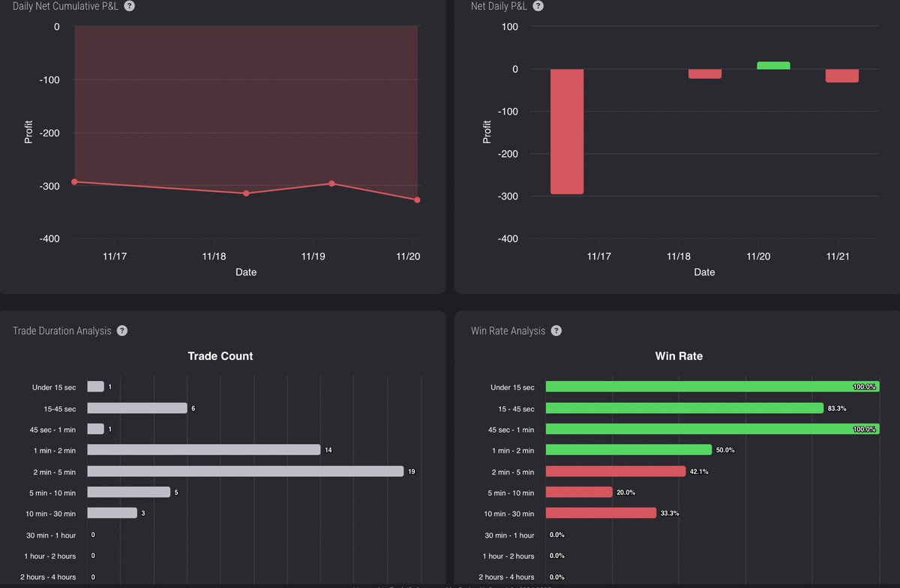The image size is (900, 588).
Task: Click the 2 min - 5 min red win rate bar
Action: 616,471
